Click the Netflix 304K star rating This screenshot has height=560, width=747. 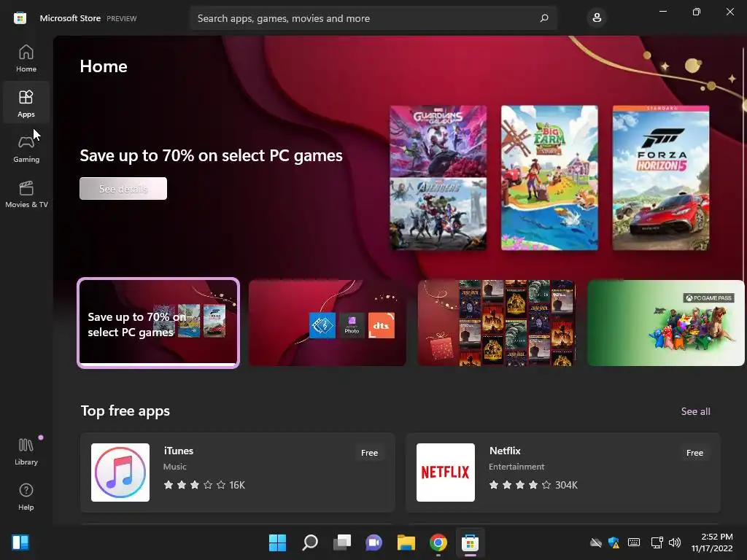coord(533,485)
